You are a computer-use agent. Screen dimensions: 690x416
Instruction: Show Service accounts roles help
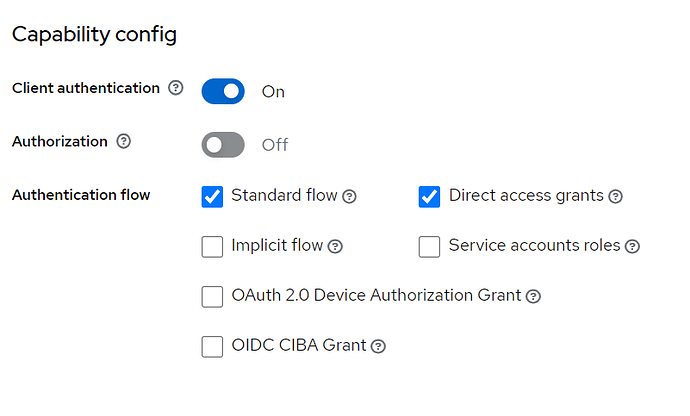click(632, 246)
